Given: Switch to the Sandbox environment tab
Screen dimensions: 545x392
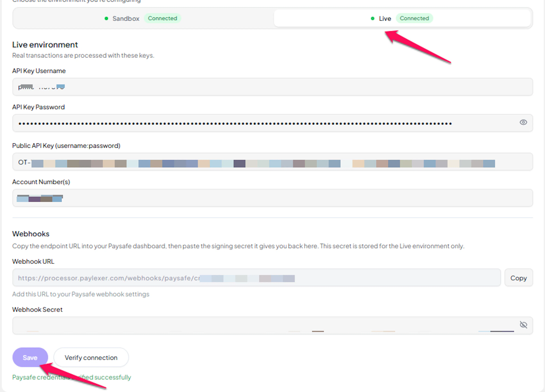Looking at the screenshot, I should tap(143, 18).
